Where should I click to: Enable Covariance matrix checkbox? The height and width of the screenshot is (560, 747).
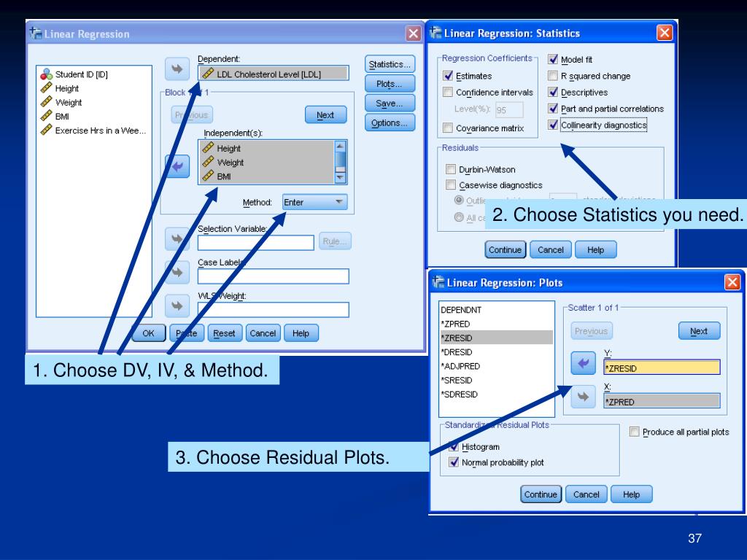(448, 128)
